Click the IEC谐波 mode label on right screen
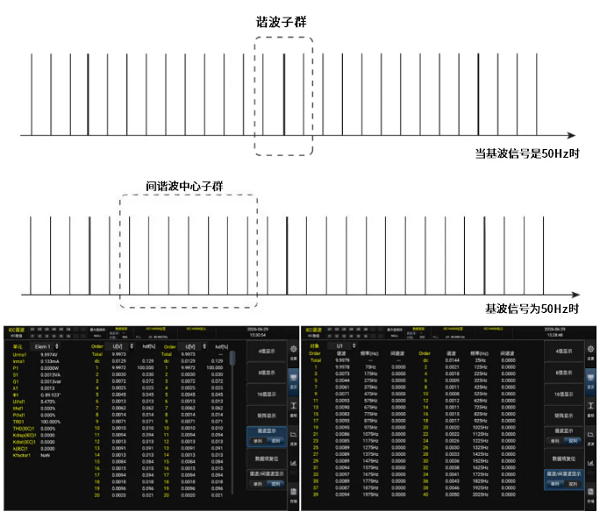The width and height of the screenshot is (600, 519). [314, 330]
